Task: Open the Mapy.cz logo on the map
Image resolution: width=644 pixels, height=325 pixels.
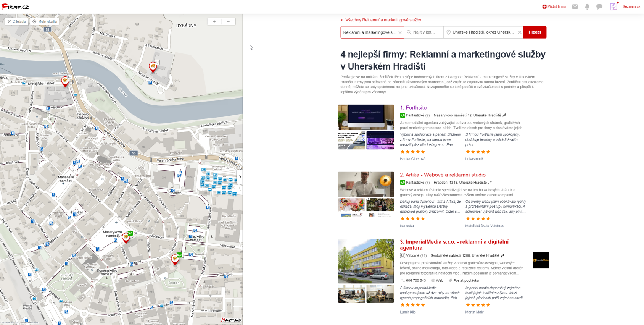Action: coord(231,320)
